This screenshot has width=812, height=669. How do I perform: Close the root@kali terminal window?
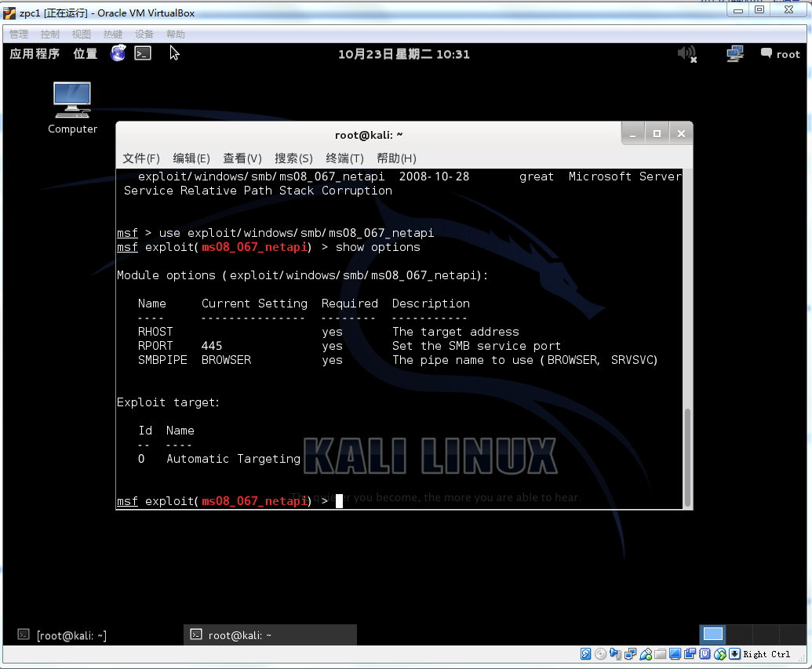pos(681,134)
